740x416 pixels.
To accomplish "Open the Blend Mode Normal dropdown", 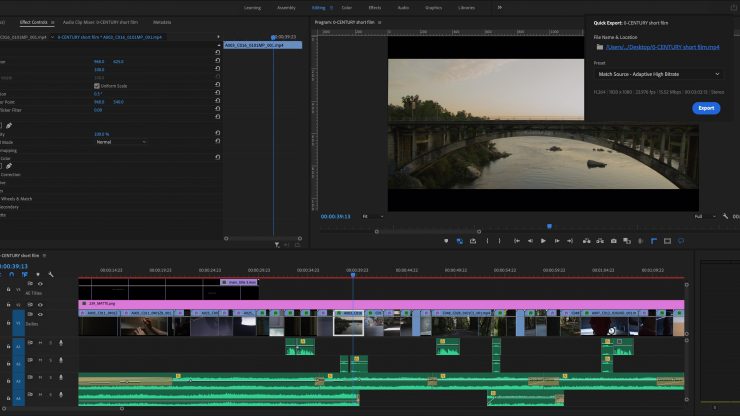I will coord(120,142).
